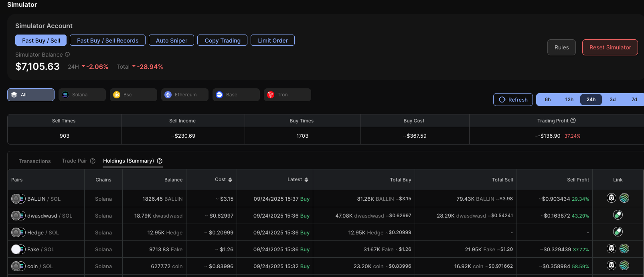This screenshot has height=277, width=644.
Task: Open the pill link icon in Hedge row
Action: pos(618,232)
